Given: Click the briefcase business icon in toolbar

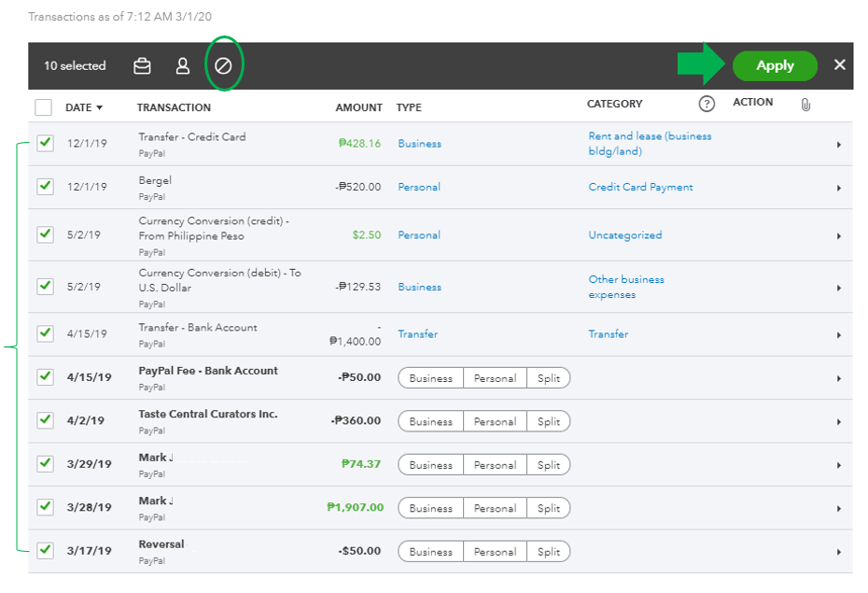Looking at the screenshot, I should (142, 66).
